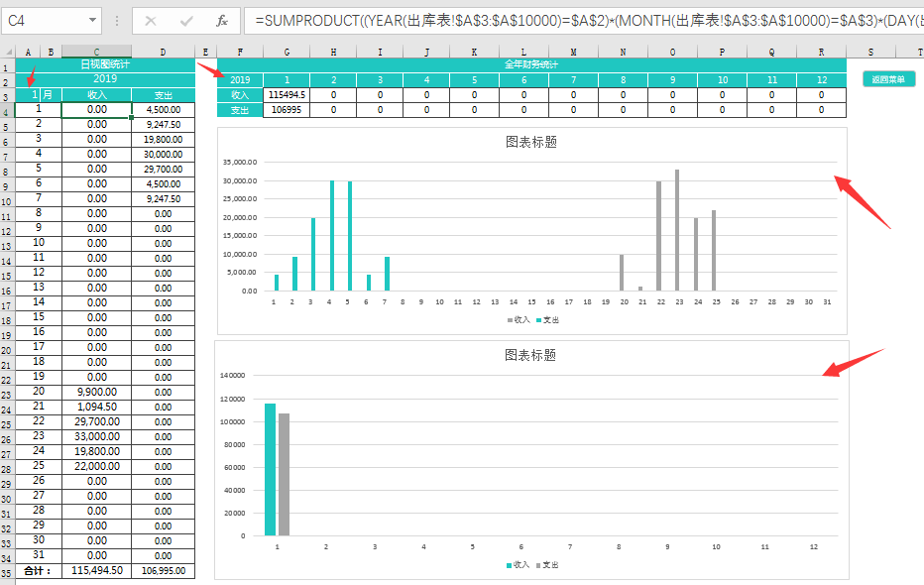
Task: Click 支出 legend entry in daily chart
Action: [x=547, y=320]
